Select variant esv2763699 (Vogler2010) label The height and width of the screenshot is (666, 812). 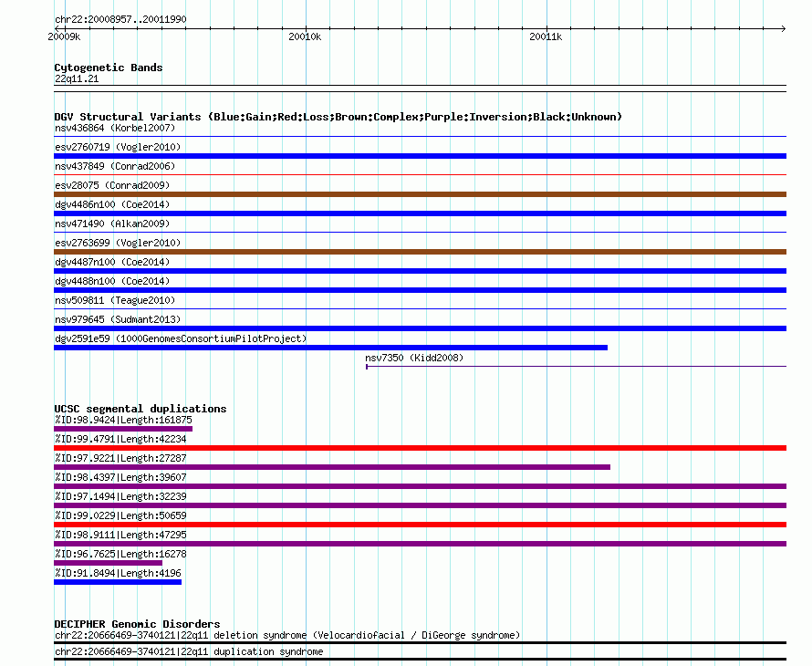(x=118, y=243)
